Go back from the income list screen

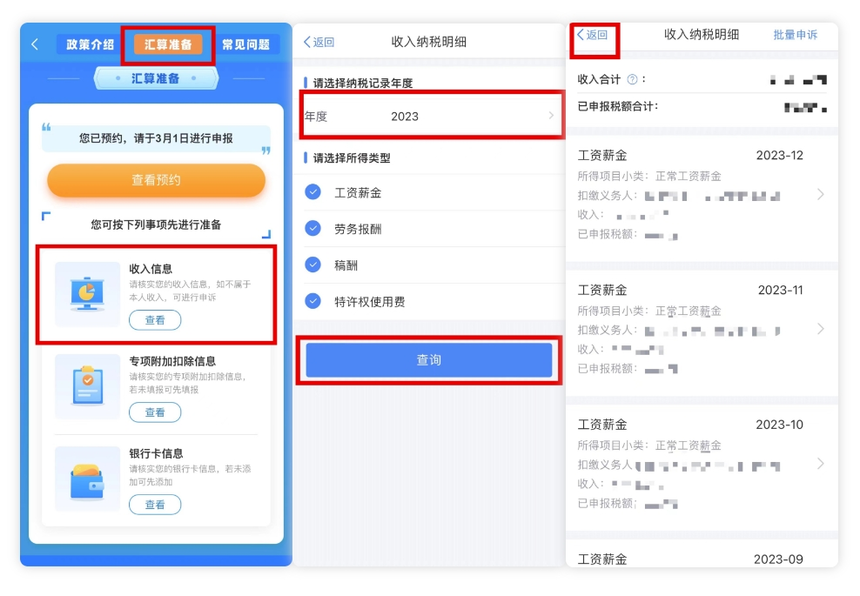[592, 35]
